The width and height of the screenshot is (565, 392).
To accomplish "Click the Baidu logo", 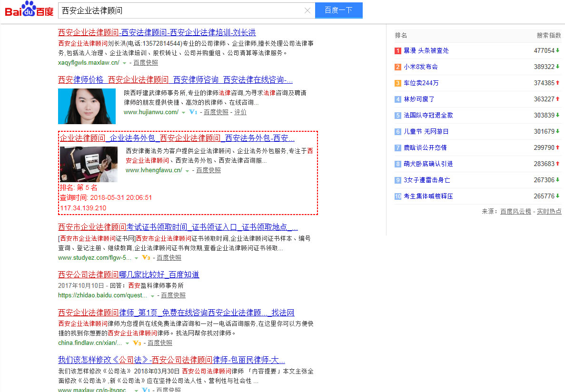I will tap(29, 10).
